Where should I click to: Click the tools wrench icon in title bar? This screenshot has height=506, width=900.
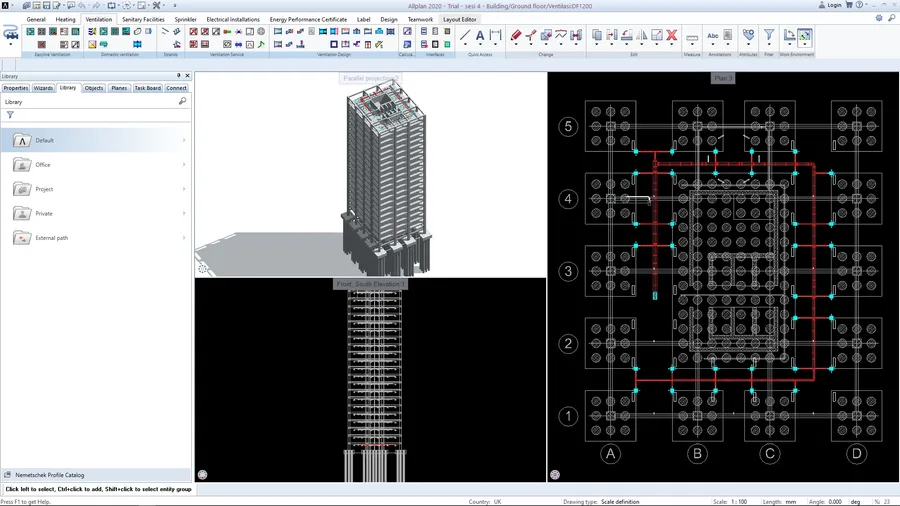(x=156, y=5)
